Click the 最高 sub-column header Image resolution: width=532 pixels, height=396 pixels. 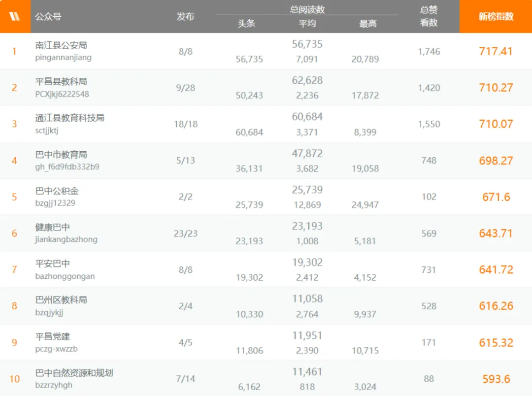pyautogui.click(x=368, y=24)
